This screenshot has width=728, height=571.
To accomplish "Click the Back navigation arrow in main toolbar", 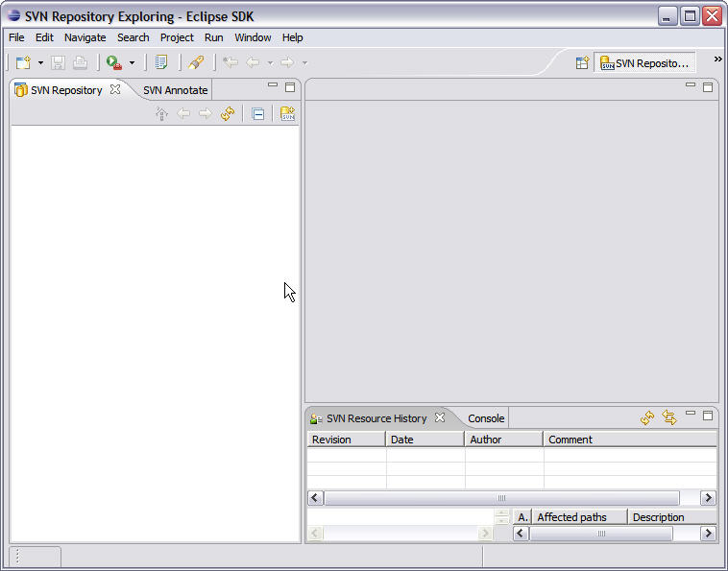I will coord(253,62).
